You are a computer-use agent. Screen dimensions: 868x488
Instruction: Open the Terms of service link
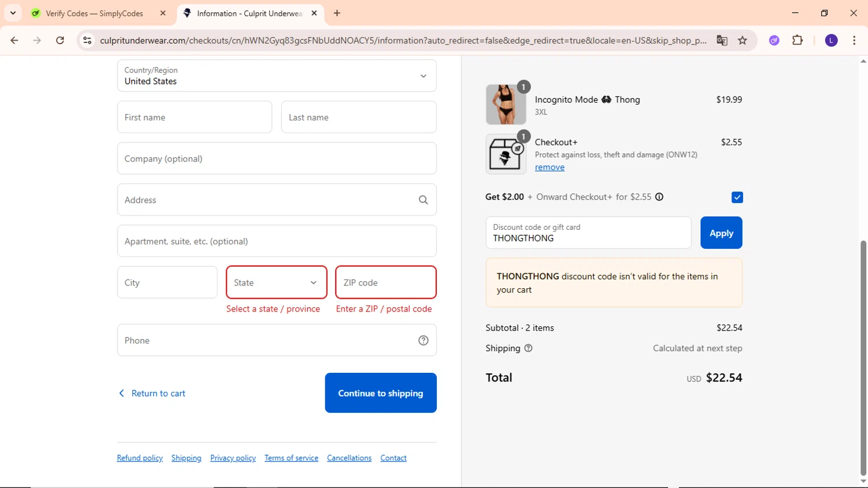[x=292, y=458]
